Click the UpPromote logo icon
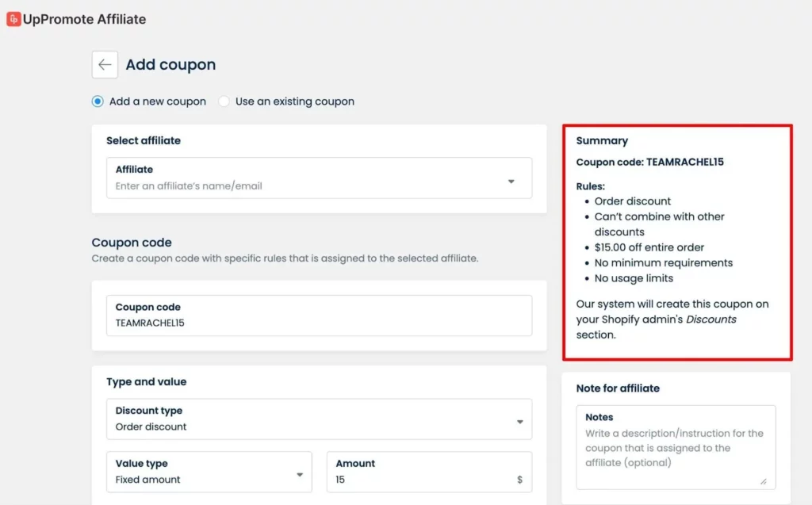The image size is (812, 505). point(13,19)
